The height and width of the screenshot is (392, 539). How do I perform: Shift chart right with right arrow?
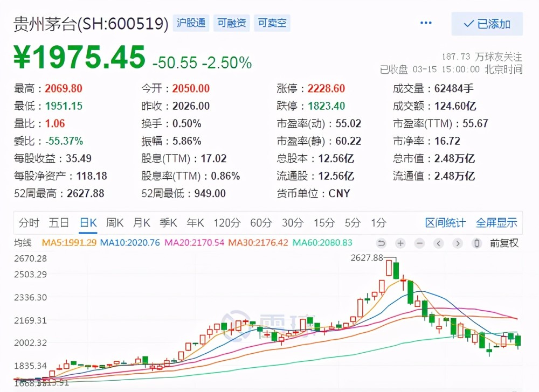click(458, 243)
